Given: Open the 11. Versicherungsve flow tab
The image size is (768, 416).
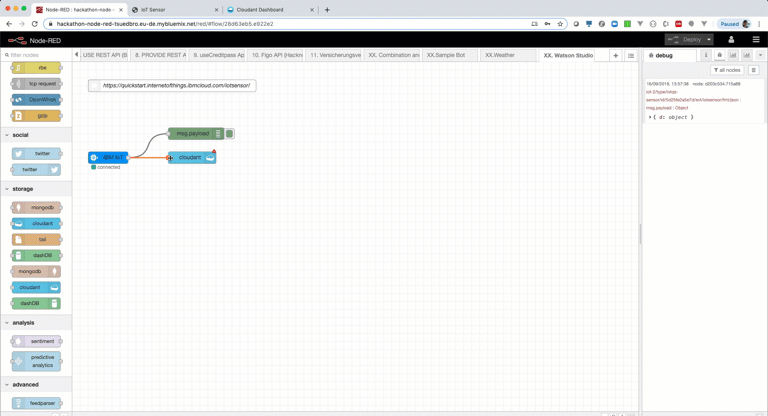Looking at the screenshot, I should (x=335, y=55).
